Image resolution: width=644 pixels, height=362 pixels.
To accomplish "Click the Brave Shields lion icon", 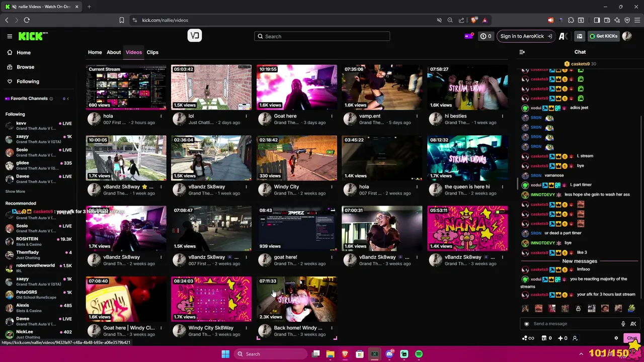I will click(474, 20).
